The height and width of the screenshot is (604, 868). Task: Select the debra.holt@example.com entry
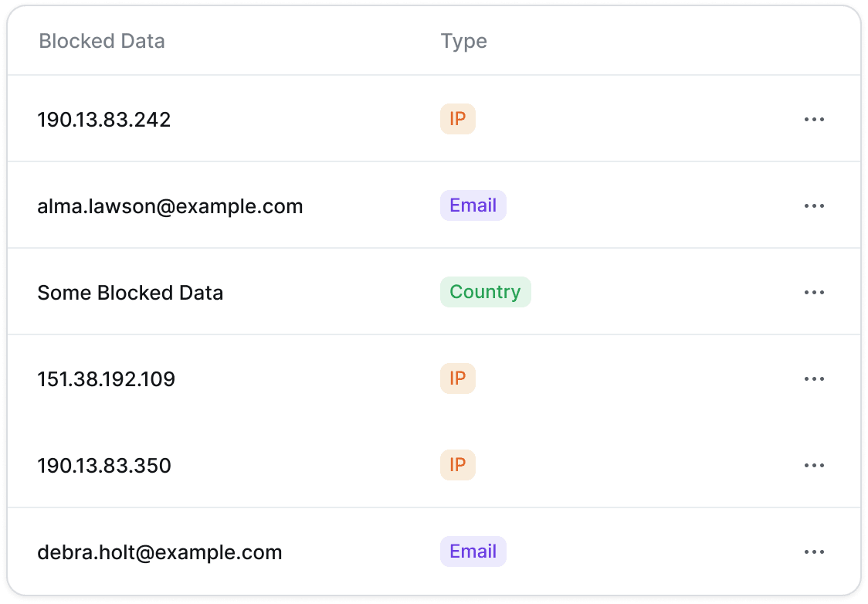point(159,552)
